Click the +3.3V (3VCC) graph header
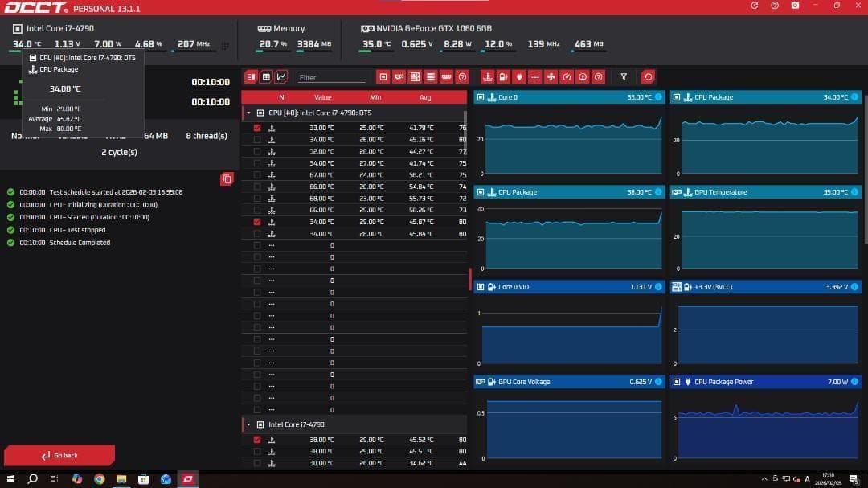 (x=766, y=287)
